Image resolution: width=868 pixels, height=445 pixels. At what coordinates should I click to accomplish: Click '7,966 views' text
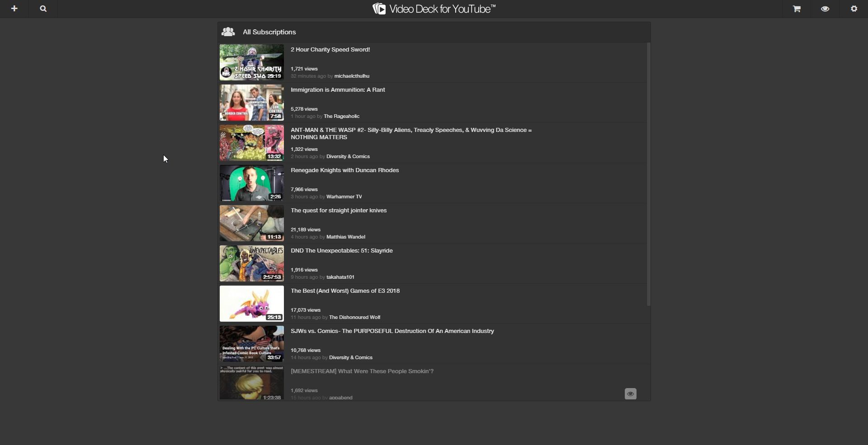(x=304, y=189)
